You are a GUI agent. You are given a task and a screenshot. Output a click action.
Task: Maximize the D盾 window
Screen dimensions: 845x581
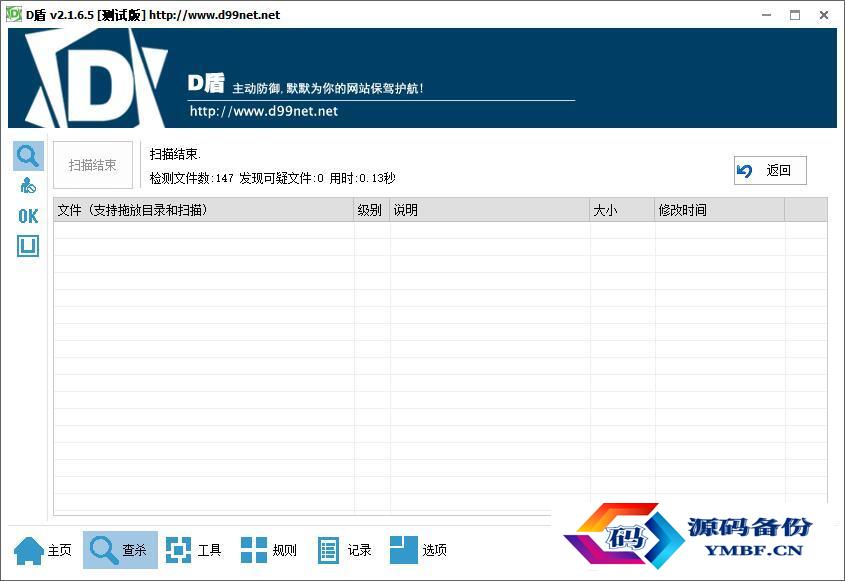[x=795, y=15]
